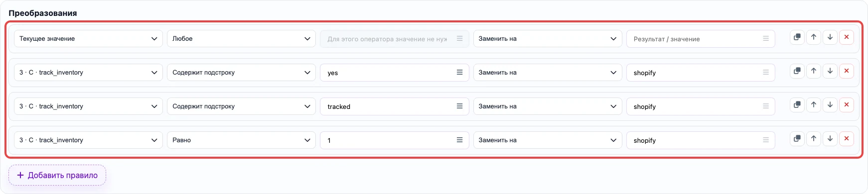Screen dimensions: 868x194
Task: Move the 'Равно' rule up
Action: click(x=814, y=139)
